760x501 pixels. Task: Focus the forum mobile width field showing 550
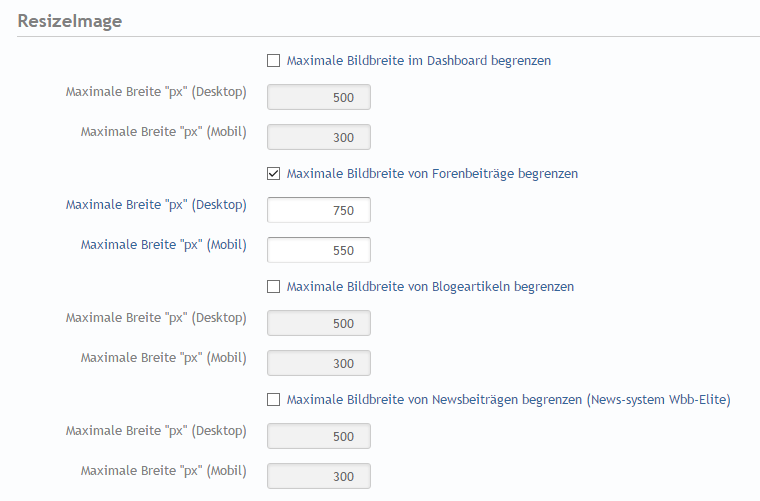click(319, 250)
